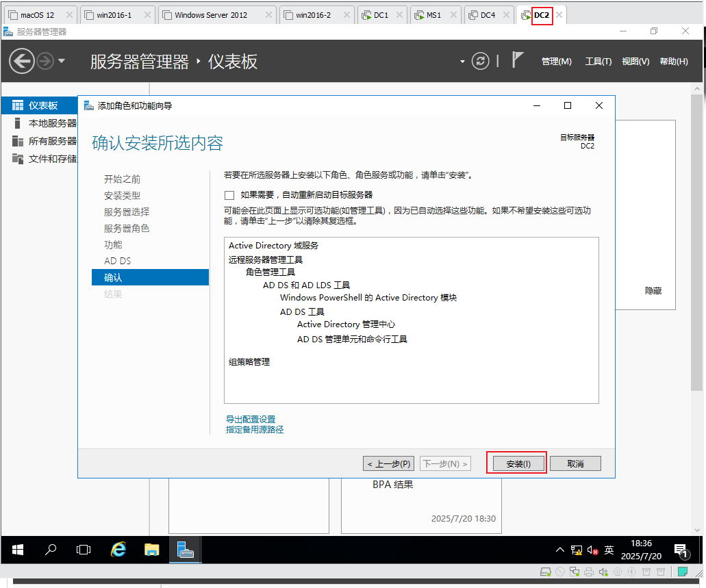706x588 pixels.
Task: Click VMware sound card status icon
Action: 603,572
